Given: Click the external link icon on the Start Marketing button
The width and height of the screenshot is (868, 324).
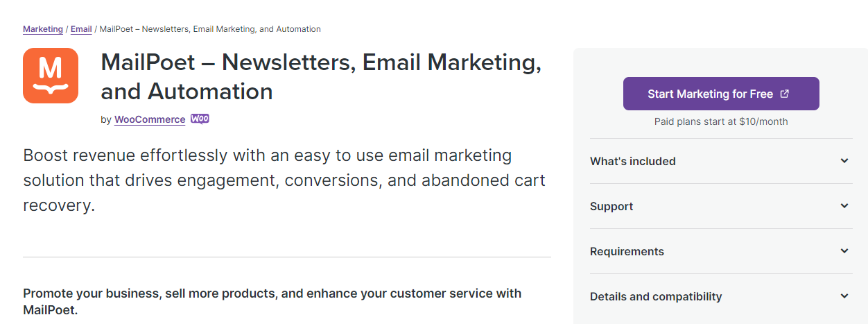Looking at the screenshot, I should (785, 94).
